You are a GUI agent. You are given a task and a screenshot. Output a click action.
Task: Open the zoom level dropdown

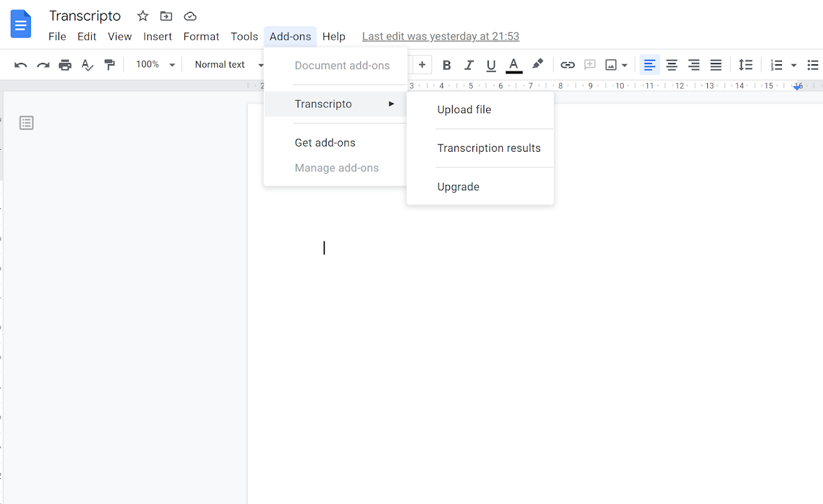coord(156,65)
